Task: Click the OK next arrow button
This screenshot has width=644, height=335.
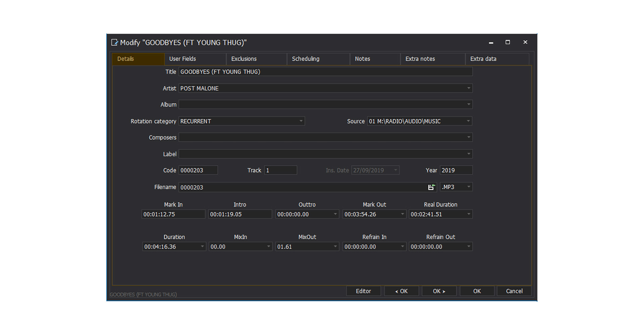Action: pyautogui.click(x=439, y=291)
